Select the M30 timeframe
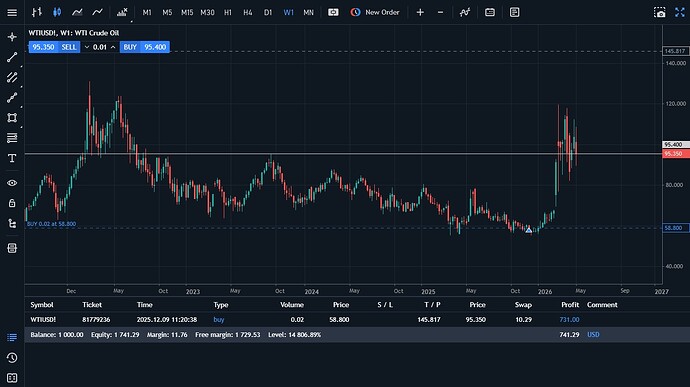690x387 pixels. tap(207, 13)
